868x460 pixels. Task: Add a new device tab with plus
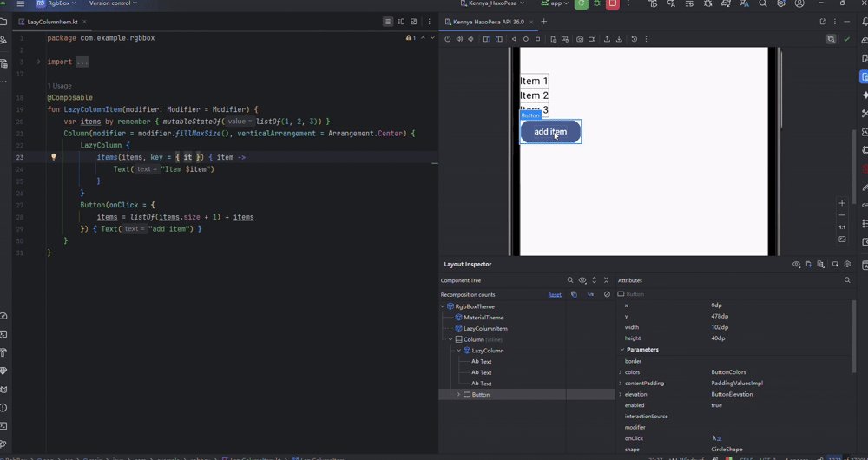point(543,23)
